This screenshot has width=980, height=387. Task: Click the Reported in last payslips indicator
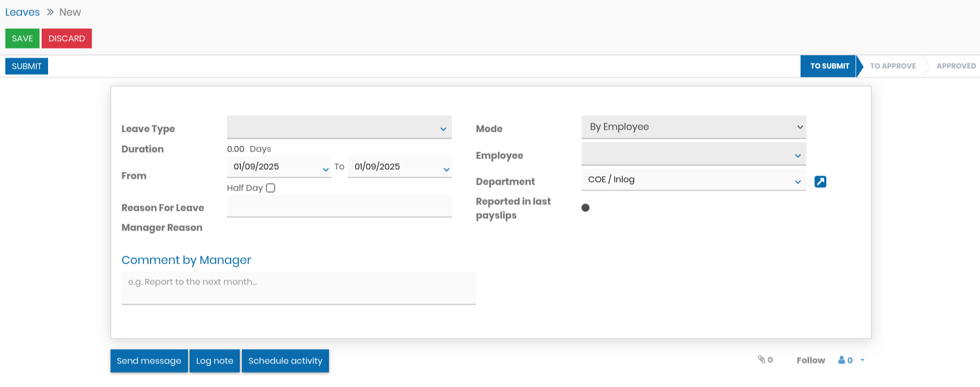585,208
